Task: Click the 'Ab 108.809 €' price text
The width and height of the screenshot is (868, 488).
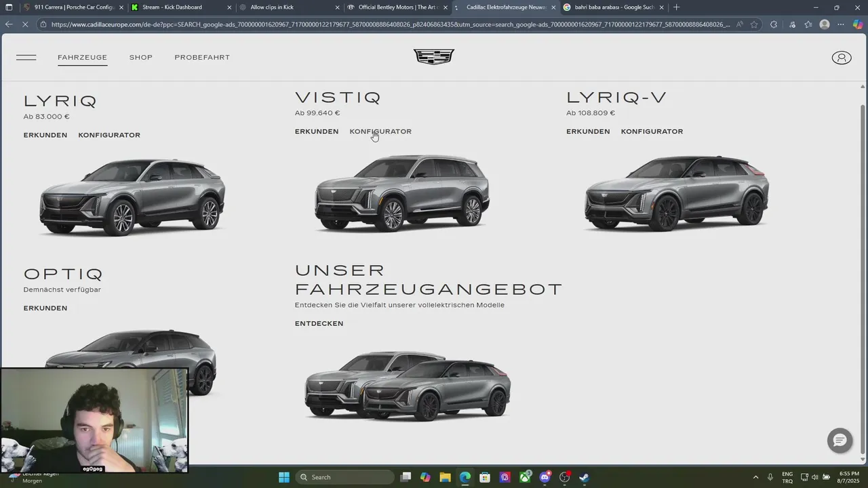Action: pyautogui.click(x=591, y=113)
